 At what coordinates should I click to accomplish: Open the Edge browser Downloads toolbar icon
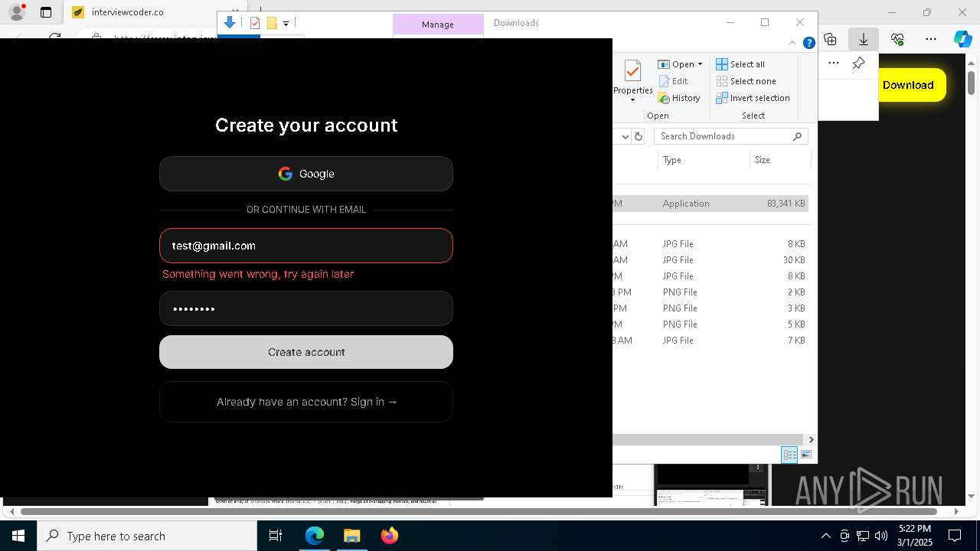tap(864, 39)
